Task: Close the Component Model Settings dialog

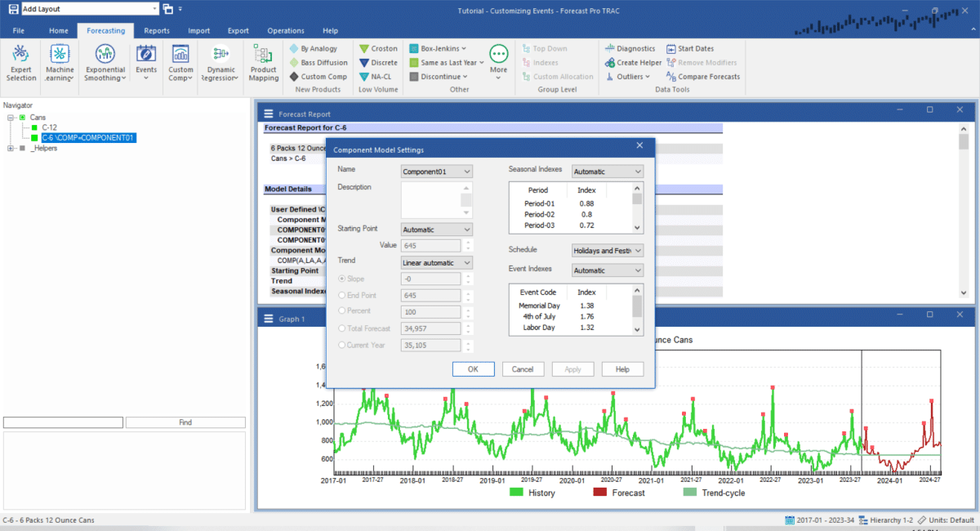Action: pos(639,145)
